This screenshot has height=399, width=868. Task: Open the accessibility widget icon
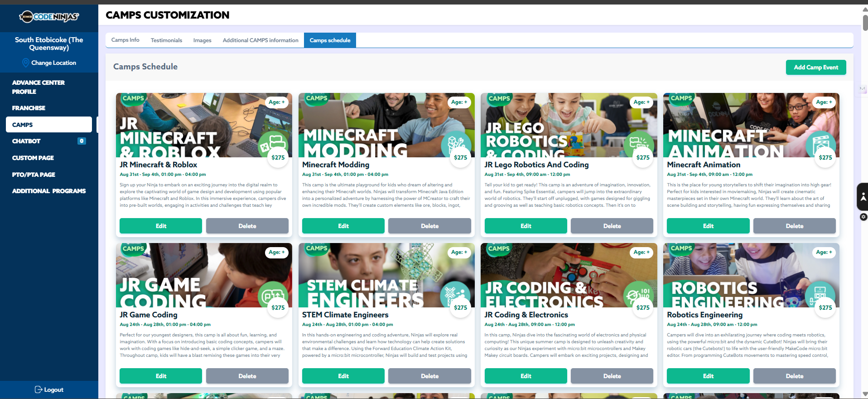[863, 197]
